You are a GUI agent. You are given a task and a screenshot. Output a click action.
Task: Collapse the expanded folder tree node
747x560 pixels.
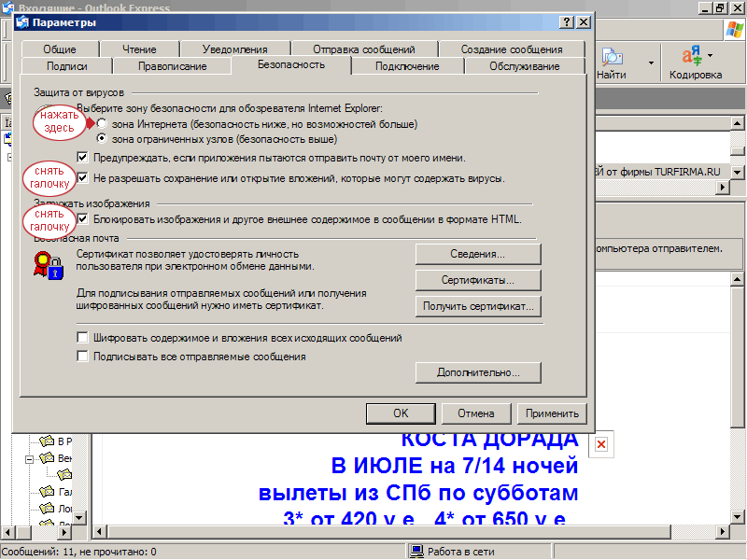click(31, 458)
